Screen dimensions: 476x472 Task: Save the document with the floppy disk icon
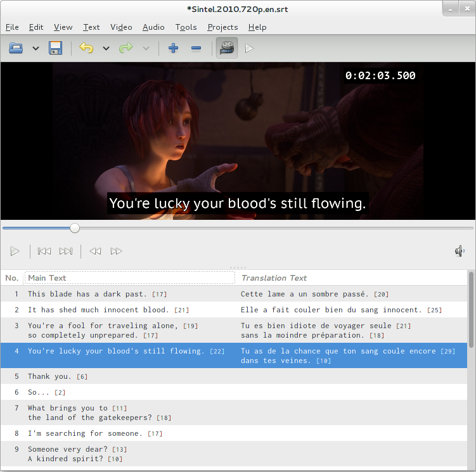[56, 48]
